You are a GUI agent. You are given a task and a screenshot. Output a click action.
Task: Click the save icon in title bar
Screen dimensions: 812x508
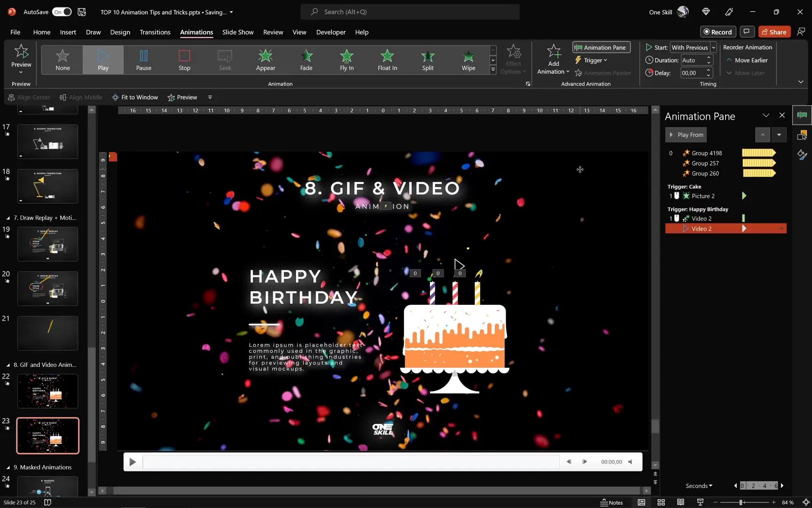(x=82, y=12)
